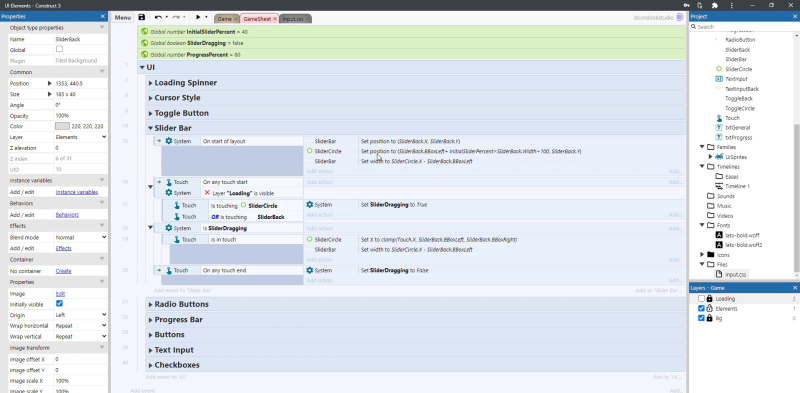This screenshot has width=800, height=393.
Task: Click the Image Edit link
Action: pos(60,293)
